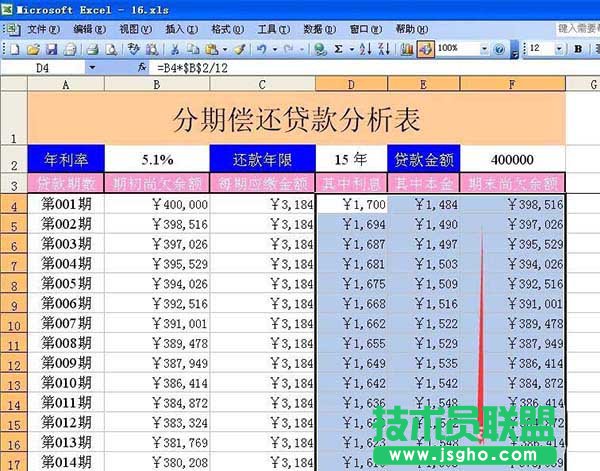Toggle the Drawing toolbar button

tap(426, 49)
